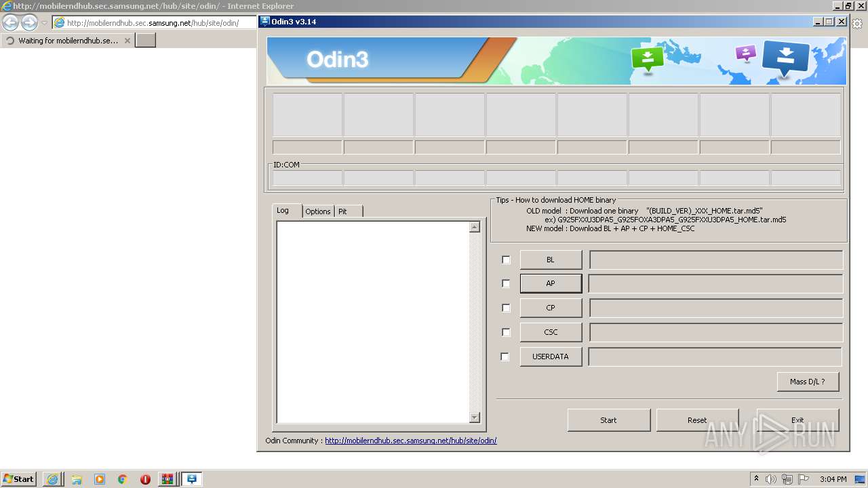
Task: Click the network tray icon
Action: pyautogui.click(x=787, y=479)
